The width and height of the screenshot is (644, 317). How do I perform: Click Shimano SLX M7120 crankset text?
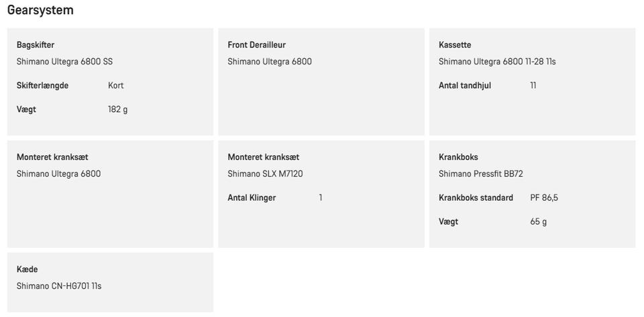click(x=266, y=174)
